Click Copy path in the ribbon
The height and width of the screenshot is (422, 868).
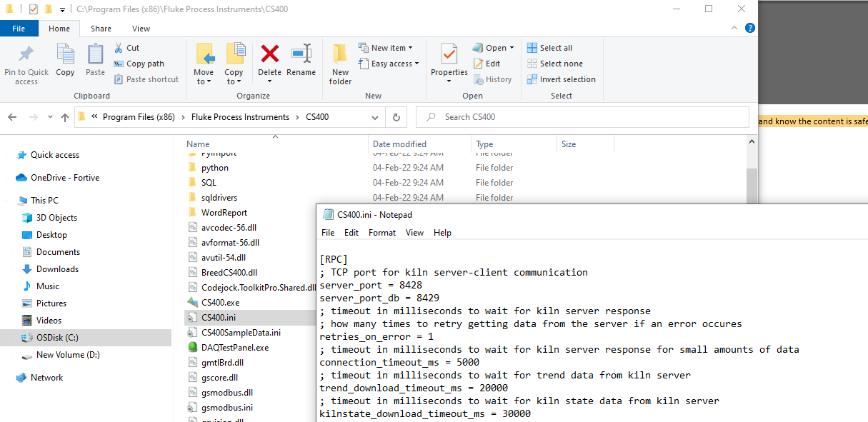click(139, 64)
